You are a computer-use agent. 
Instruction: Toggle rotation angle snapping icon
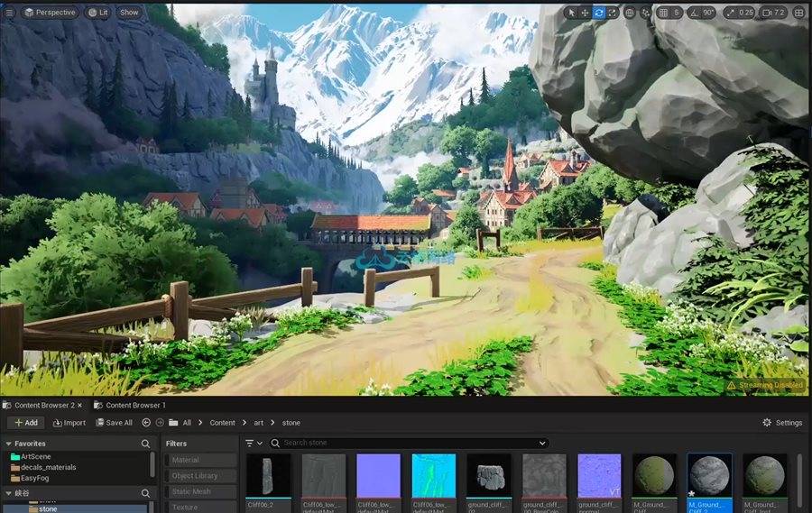[694, 13]
